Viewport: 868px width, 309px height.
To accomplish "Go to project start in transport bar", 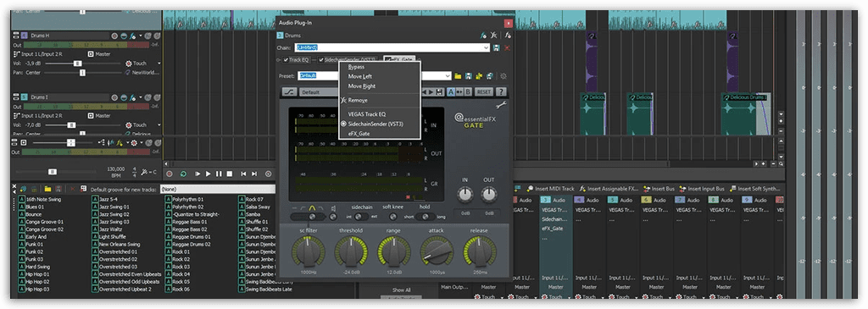I will [243, 174].
